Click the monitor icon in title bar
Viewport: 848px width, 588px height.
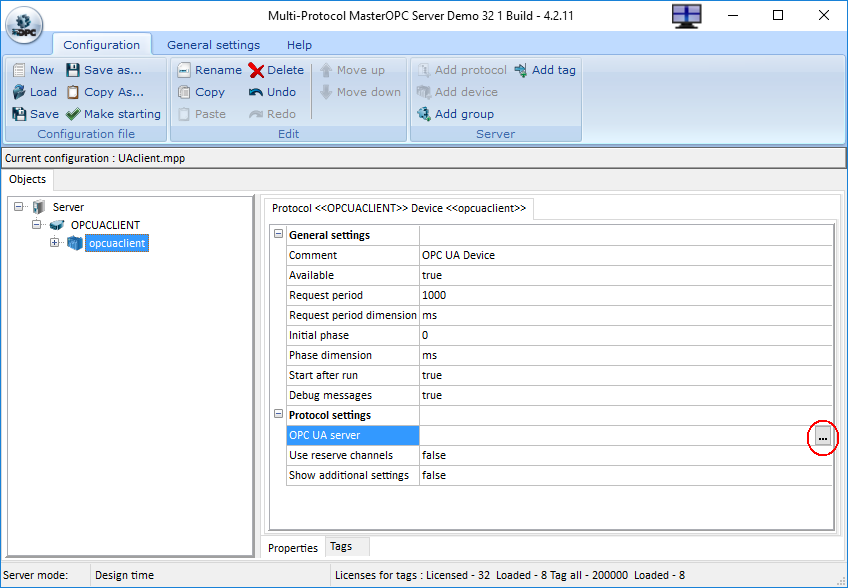[x=687, y=16]
